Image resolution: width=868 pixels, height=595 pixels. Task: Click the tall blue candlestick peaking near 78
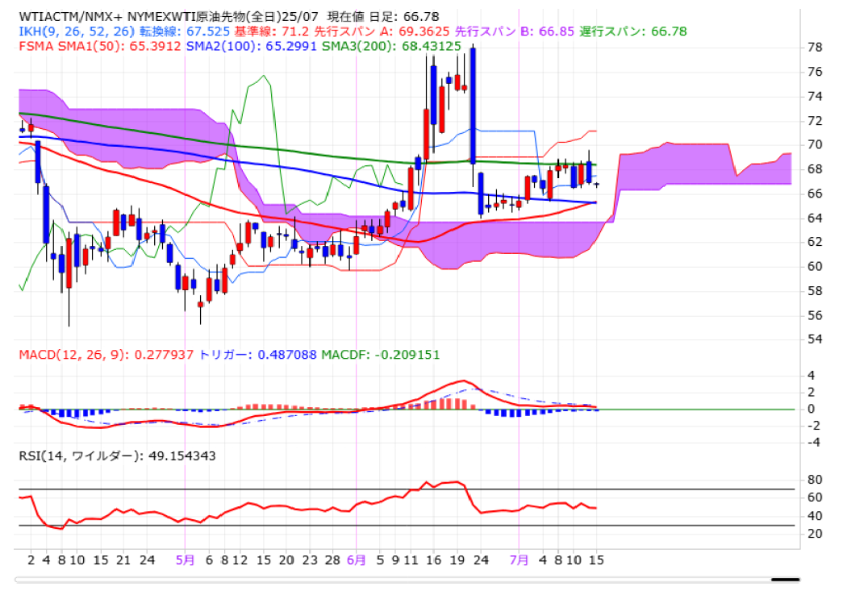474,105
